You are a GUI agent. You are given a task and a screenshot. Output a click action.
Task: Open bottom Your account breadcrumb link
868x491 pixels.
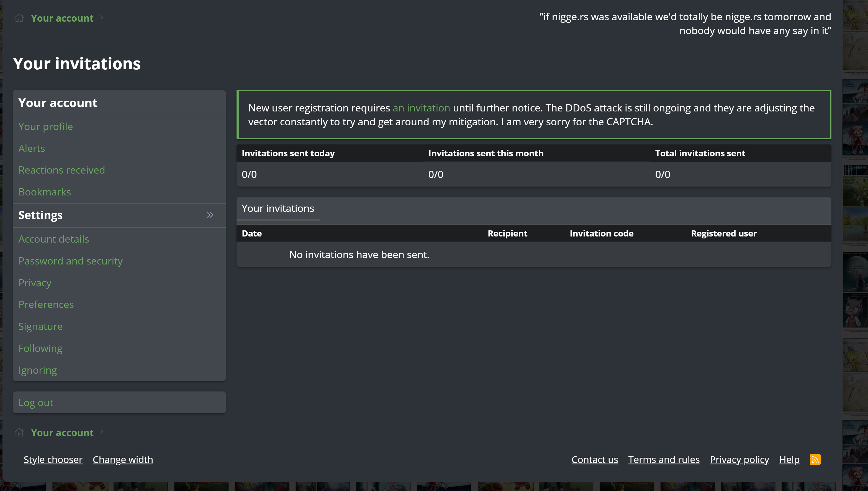tap(62, 433)
